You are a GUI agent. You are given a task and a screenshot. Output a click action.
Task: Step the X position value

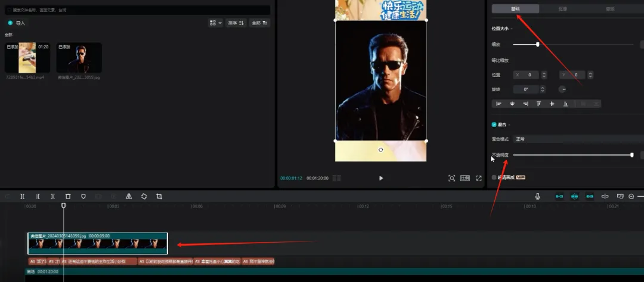(x=544, y=75)
